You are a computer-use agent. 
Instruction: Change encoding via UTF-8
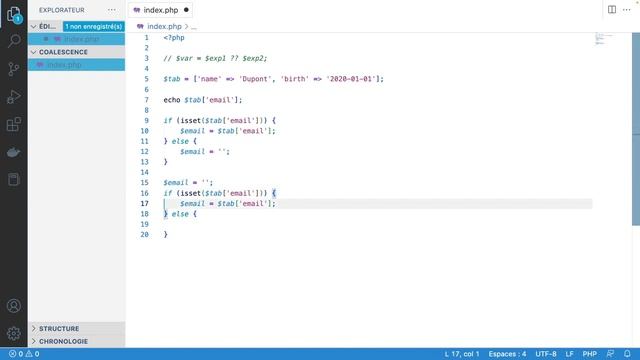coord(546,354)
